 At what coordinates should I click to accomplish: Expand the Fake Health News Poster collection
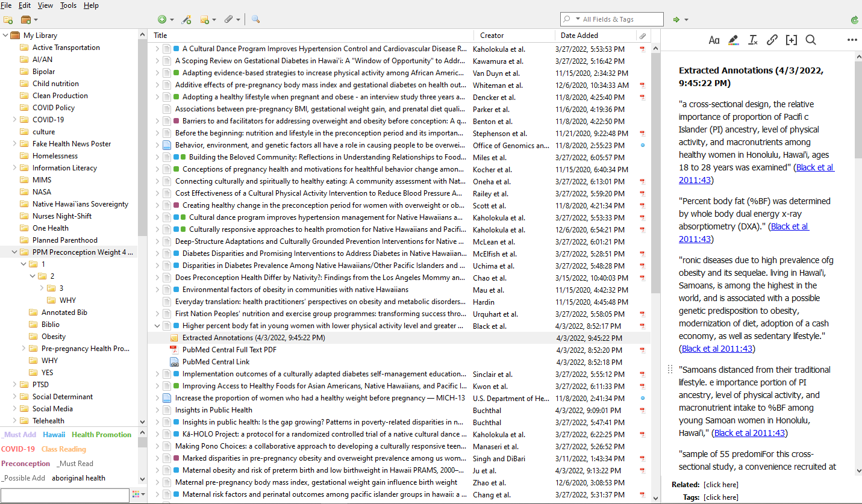14,143
